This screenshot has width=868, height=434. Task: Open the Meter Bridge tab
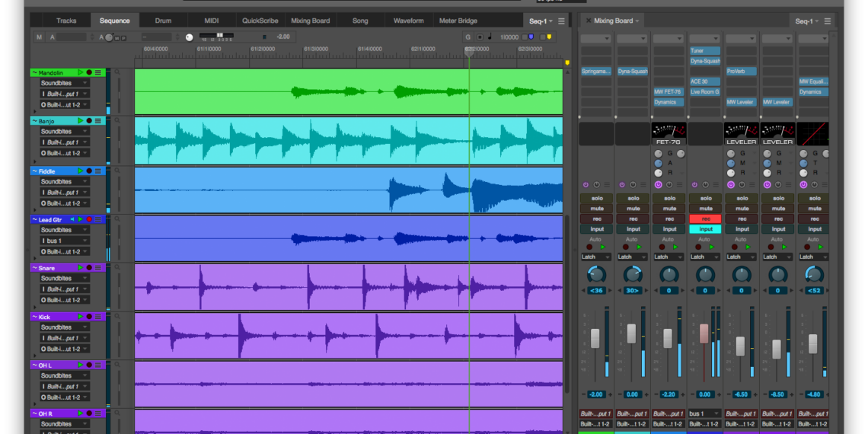[x=458, y=21]
